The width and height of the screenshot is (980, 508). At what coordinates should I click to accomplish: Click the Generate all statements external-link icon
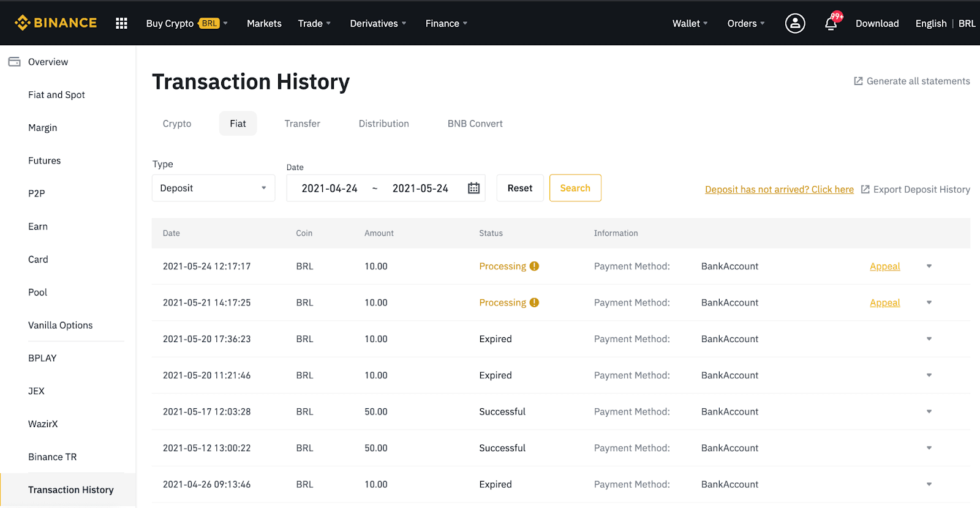click(x=858, y=81)
